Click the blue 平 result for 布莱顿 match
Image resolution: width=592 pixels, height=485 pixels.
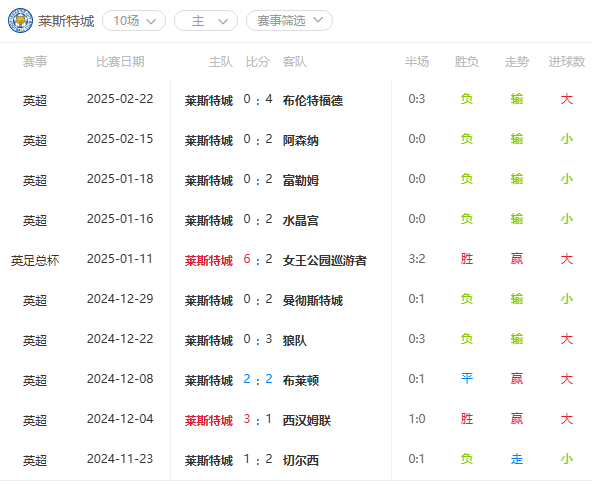pos(467,379)
